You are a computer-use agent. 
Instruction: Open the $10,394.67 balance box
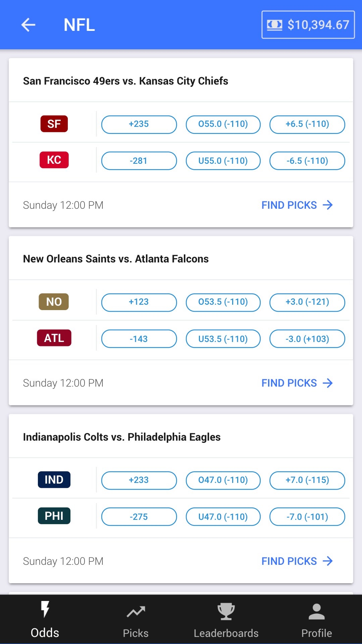[308, 25]
